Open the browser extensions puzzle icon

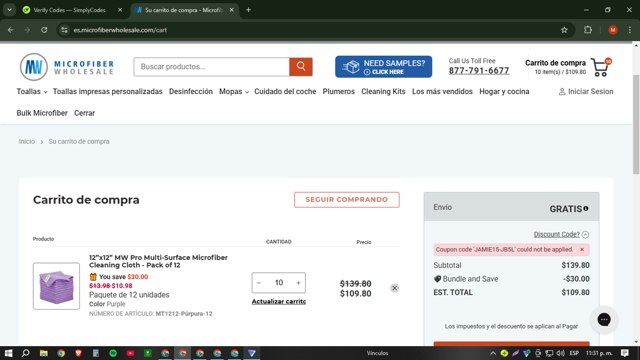pyautogui.click(x=588, y=30)
